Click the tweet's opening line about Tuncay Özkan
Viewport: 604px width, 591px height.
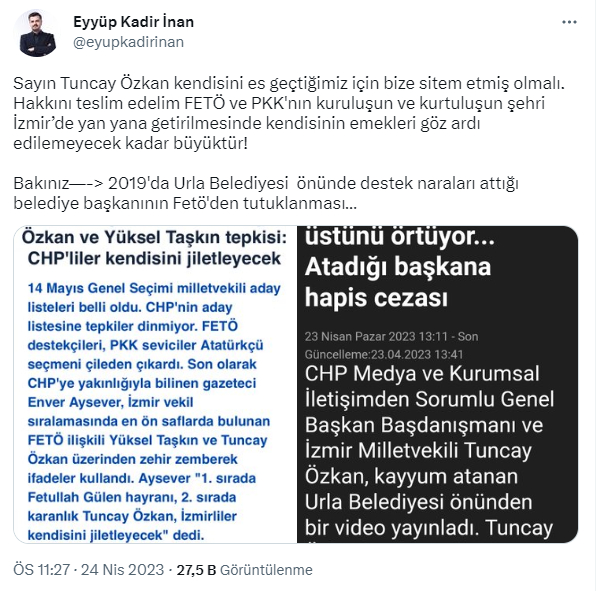pyautogui.click(x=289, y=83)
